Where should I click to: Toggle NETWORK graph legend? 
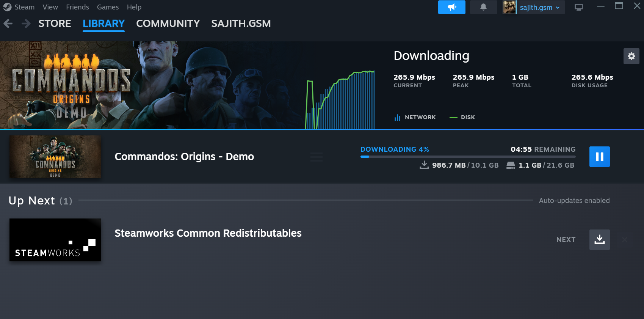pyautogui.click(x=415, y=117)
